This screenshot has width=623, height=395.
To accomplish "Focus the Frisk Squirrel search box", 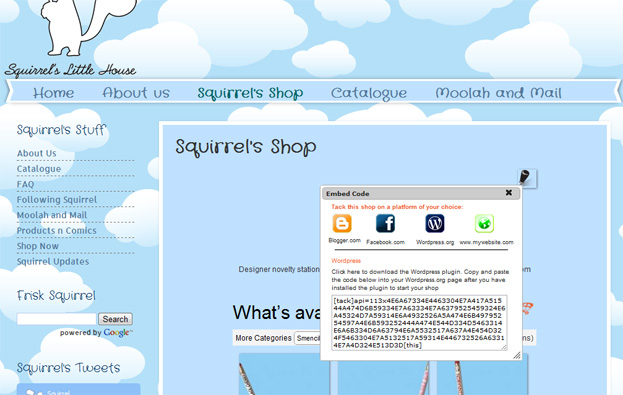I will pos(56,319).
